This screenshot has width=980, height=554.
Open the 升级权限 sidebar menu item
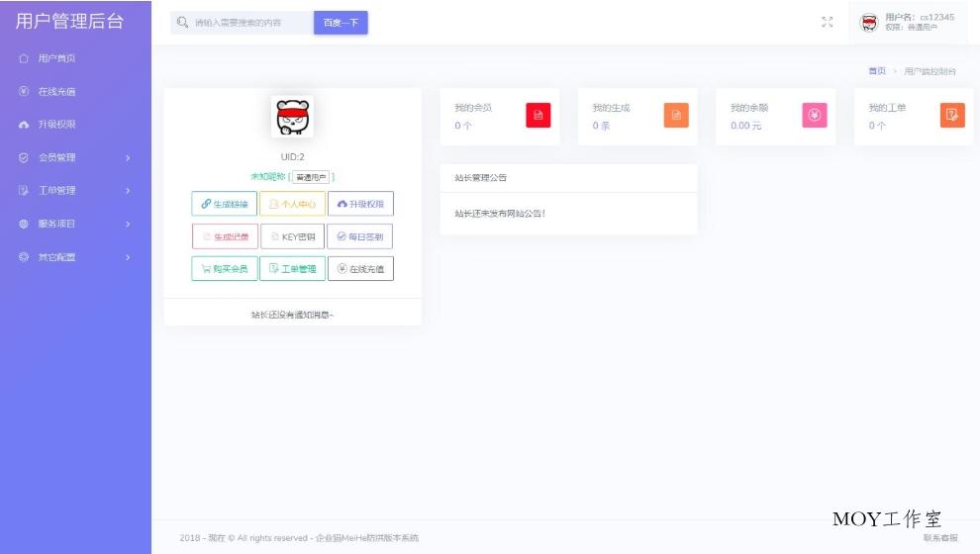[75, 125]
